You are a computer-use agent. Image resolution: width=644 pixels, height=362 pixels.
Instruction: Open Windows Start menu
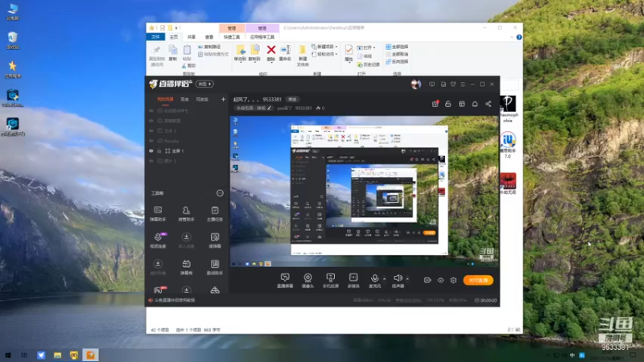(x=8, y=355)
